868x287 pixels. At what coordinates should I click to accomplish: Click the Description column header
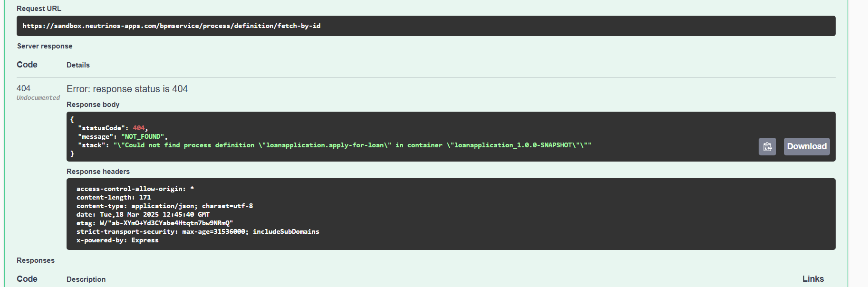(86, 279)
